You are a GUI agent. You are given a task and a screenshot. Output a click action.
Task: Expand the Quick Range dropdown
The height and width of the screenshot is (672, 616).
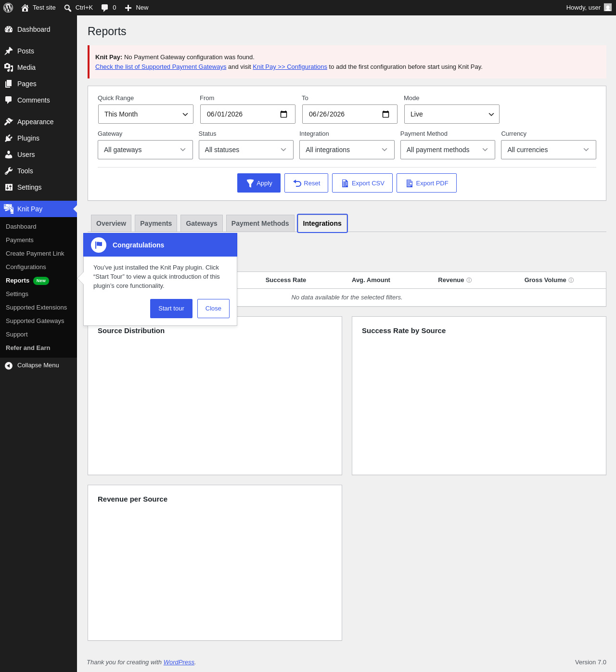pos(146,114)
